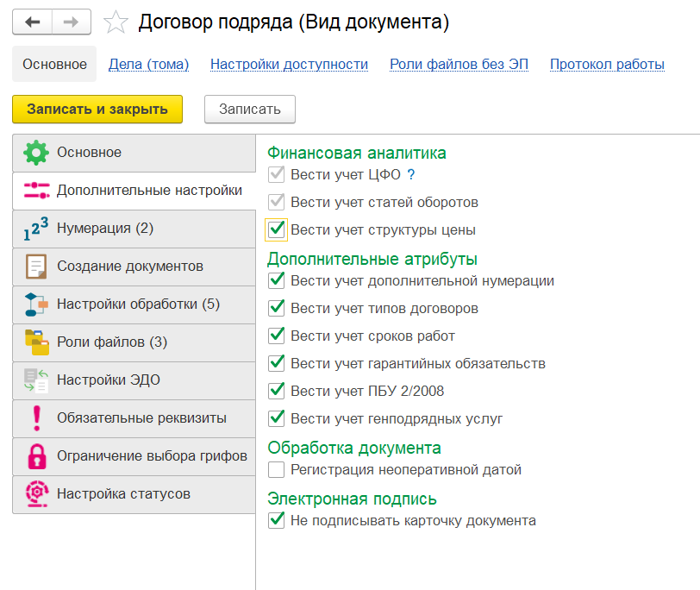Viewport: 700px width, 590px height.
Task: Click the pink sliders icon for Дополнительные настройки
Action: click(x=36, y=191)
